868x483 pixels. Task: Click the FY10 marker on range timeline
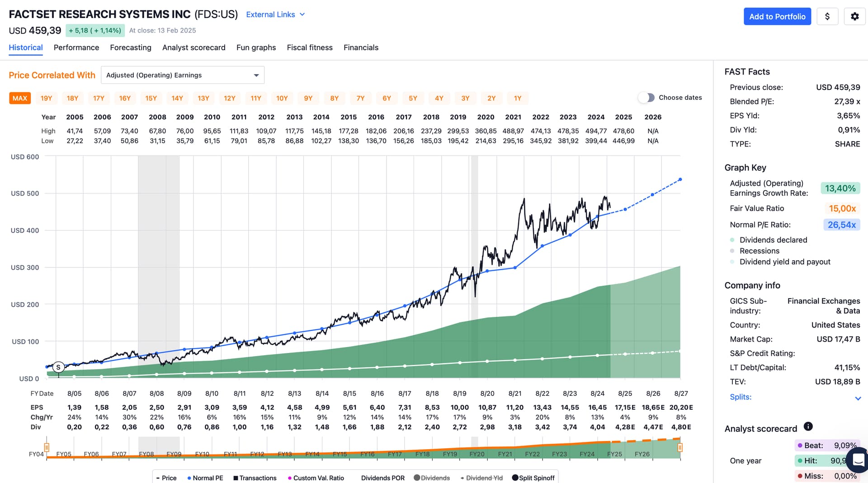(202, 454)
